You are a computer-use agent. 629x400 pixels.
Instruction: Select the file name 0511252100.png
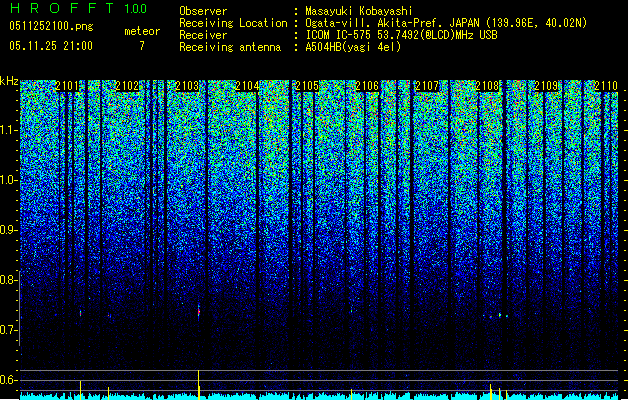click(x=51, y=26)
